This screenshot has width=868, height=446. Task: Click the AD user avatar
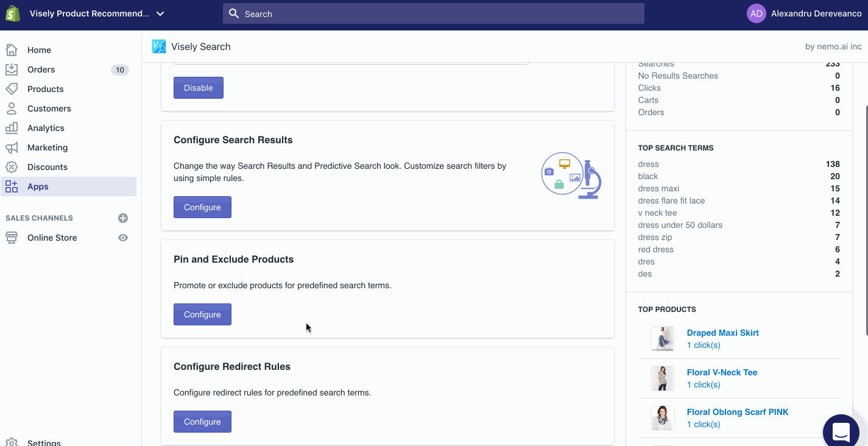pyautogui.click(x=756, y=13)
